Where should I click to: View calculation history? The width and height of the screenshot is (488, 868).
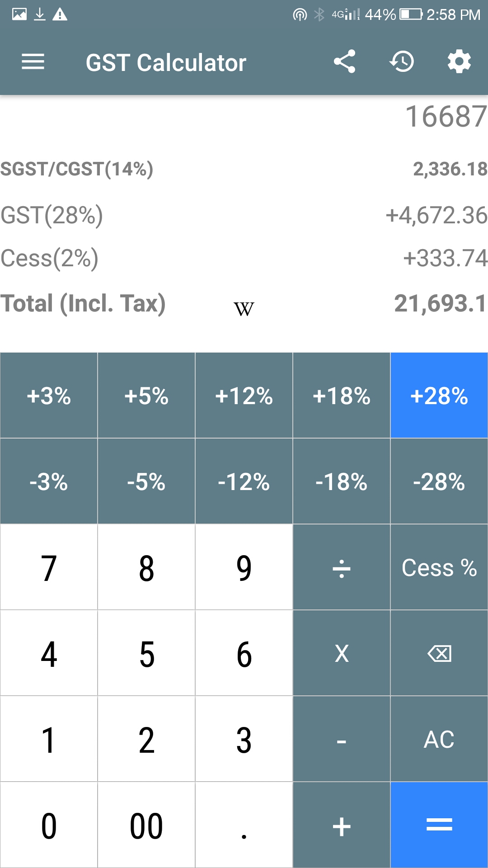(402, 62)
